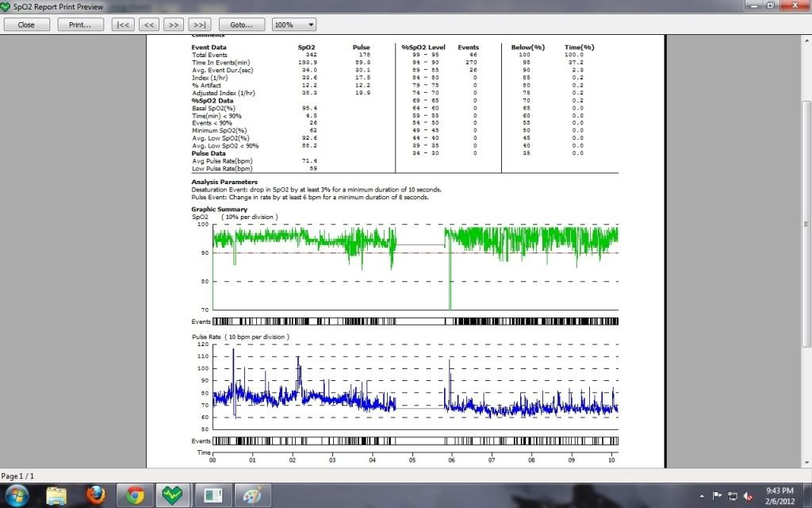Open Google Chrome from the taskbar

click(135, 495)
